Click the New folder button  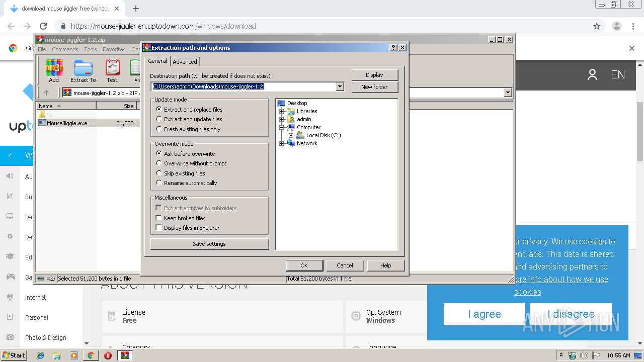[374, 87]
